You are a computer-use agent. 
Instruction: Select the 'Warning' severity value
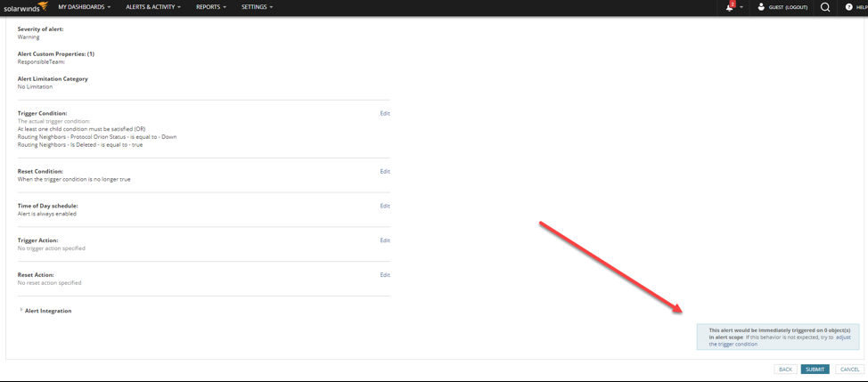(x=29, y=37)
